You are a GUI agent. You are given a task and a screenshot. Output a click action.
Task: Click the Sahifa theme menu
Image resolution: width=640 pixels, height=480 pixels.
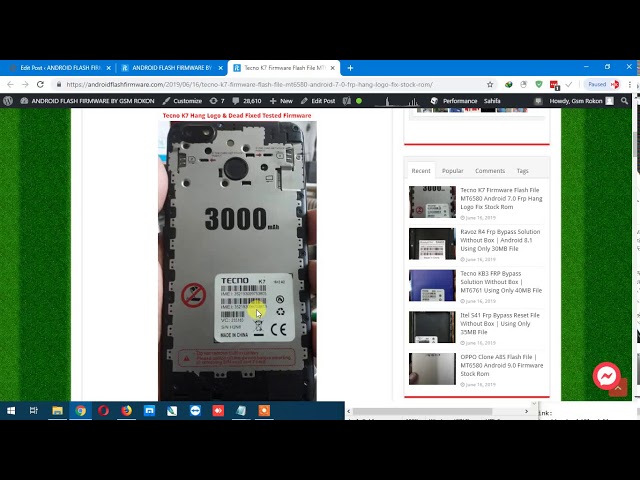pyautogui.click(x=492, y=101)
